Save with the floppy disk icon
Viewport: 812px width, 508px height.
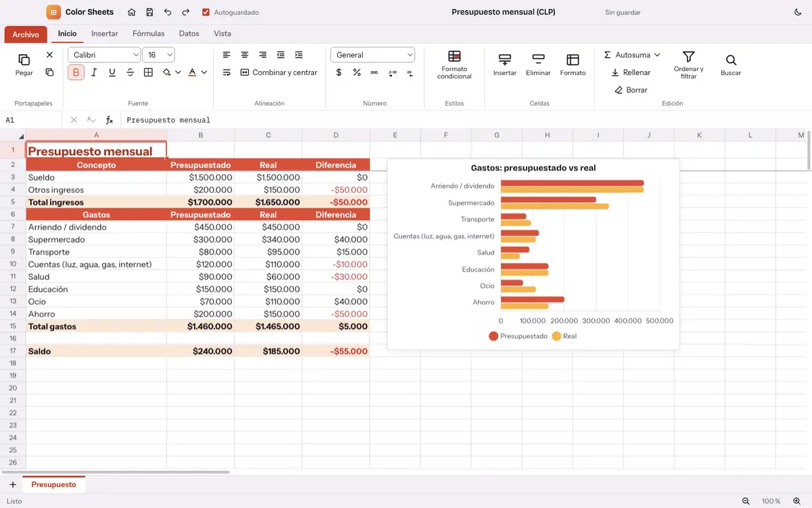click(x=150, y=12)
